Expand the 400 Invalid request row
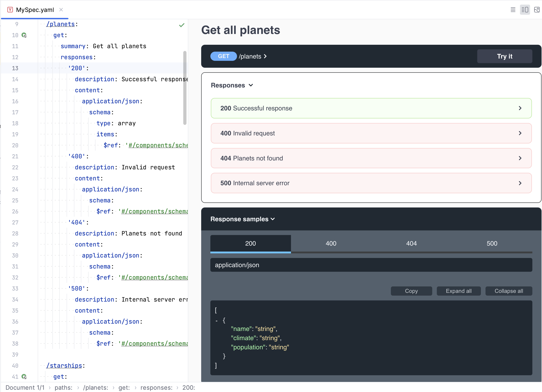The width and height of the screenshot is (542, 392). coord(371,133)
